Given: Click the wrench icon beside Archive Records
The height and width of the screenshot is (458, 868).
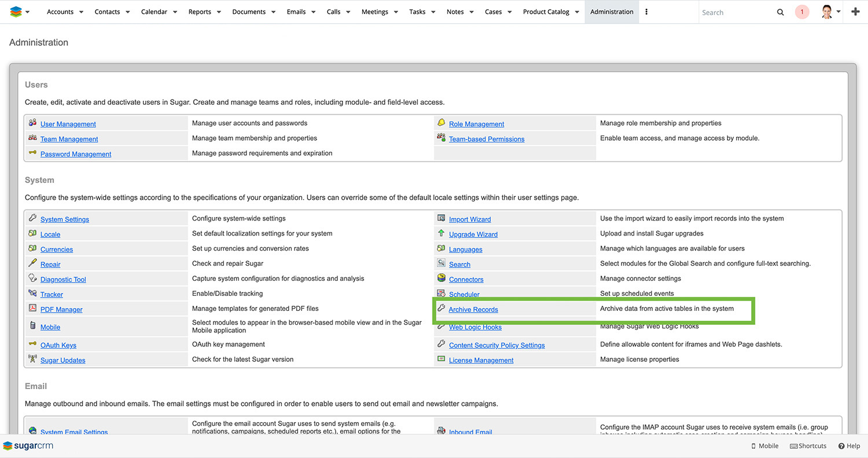Looking at the screenshot, I should (x=441, y=309).
